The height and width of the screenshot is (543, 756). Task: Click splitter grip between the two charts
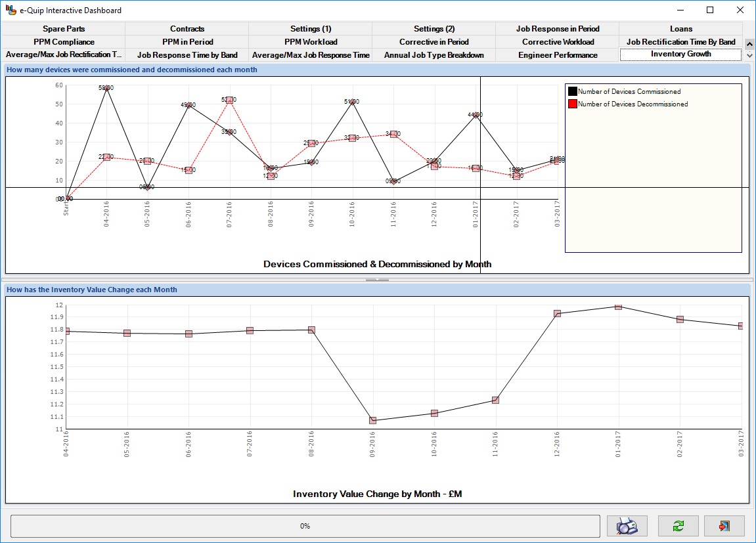click(x=377, y=280)
